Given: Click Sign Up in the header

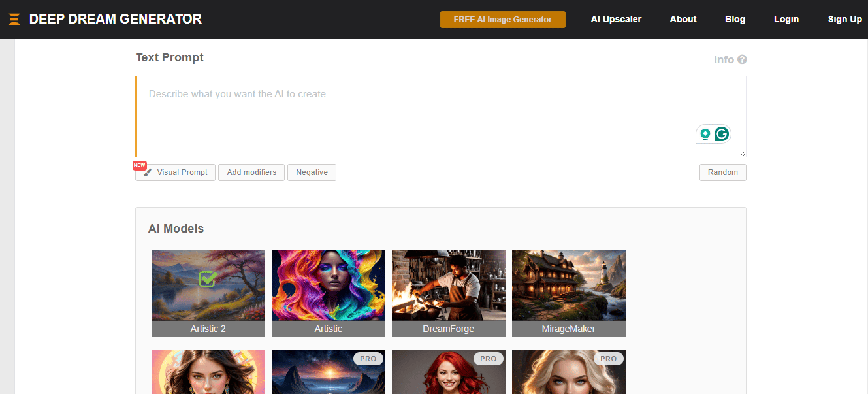Looking at the screenshot, I should point(845,19).
